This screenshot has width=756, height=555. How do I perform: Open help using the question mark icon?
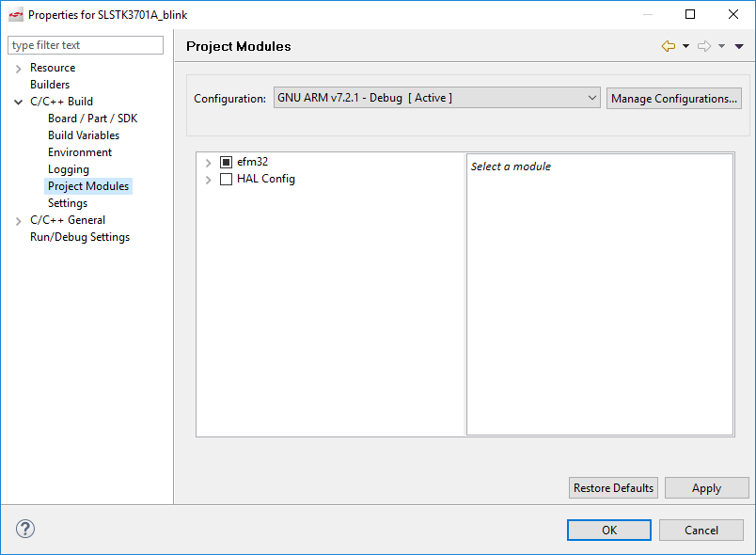tap(24, 529)
